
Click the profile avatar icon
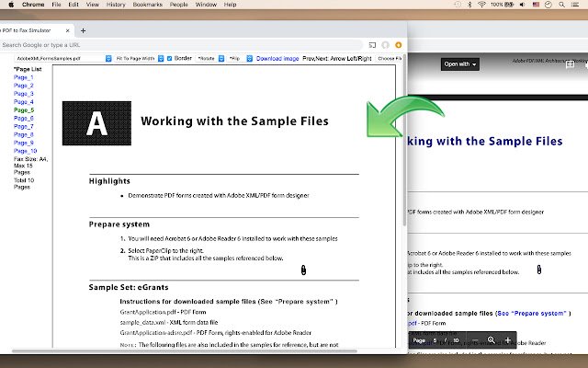point(385,45)
